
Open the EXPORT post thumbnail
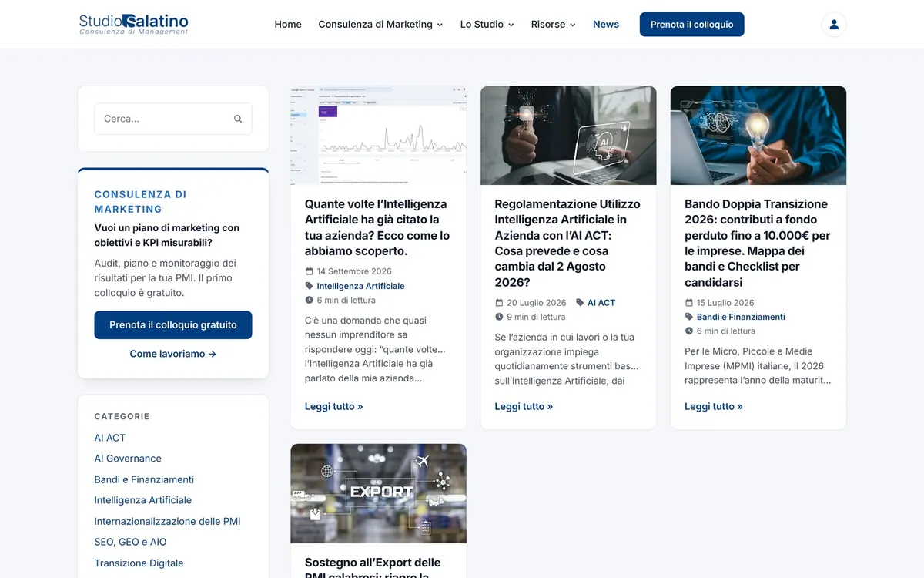378,493
